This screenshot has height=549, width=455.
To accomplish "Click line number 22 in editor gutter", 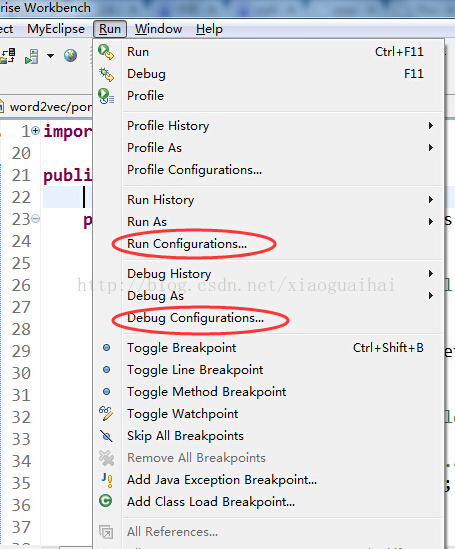I will point(21,197).
